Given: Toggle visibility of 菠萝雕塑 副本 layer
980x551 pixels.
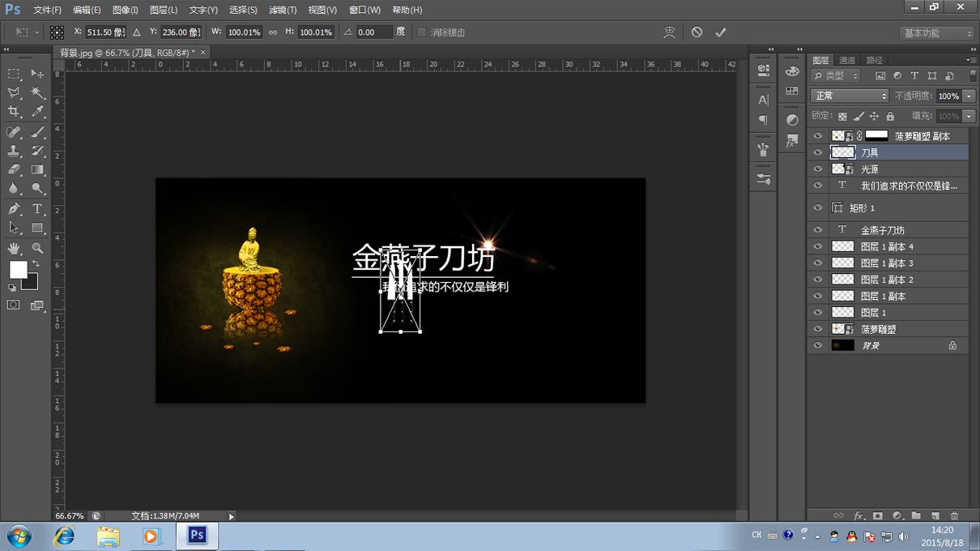Looking at the screenshot, I should click(x=817, y=136).
